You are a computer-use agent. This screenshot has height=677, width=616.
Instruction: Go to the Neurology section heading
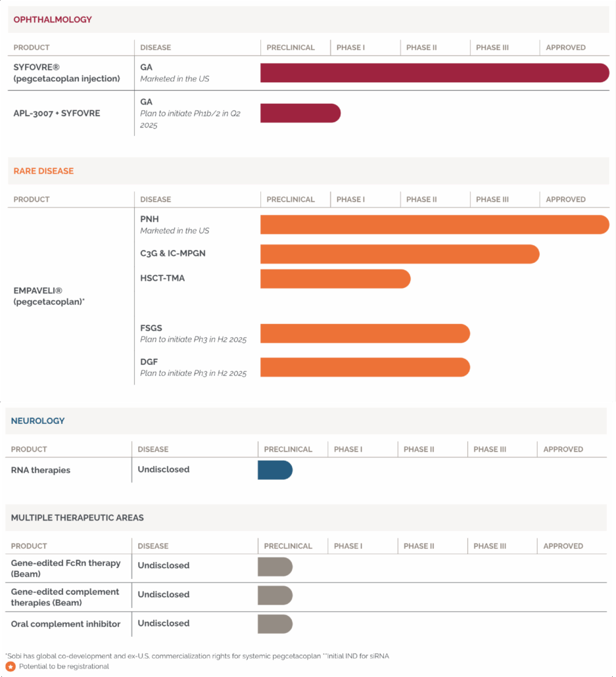click(x=37, y=421)
